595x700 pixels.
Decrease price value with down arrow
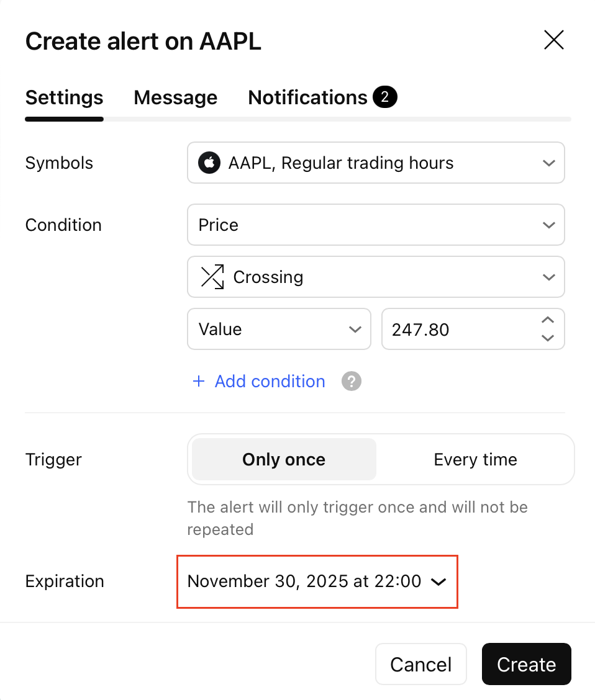547,338
